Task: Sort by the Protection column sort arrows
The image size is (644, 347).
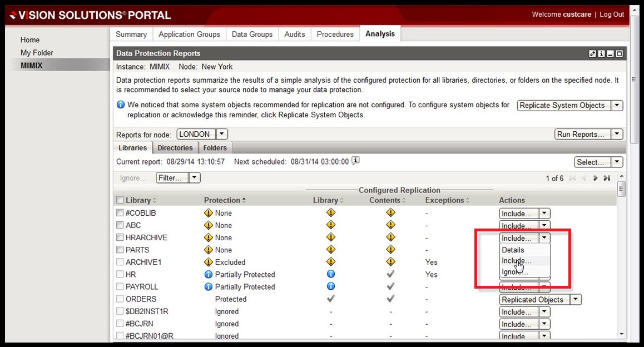Action: 244,201
